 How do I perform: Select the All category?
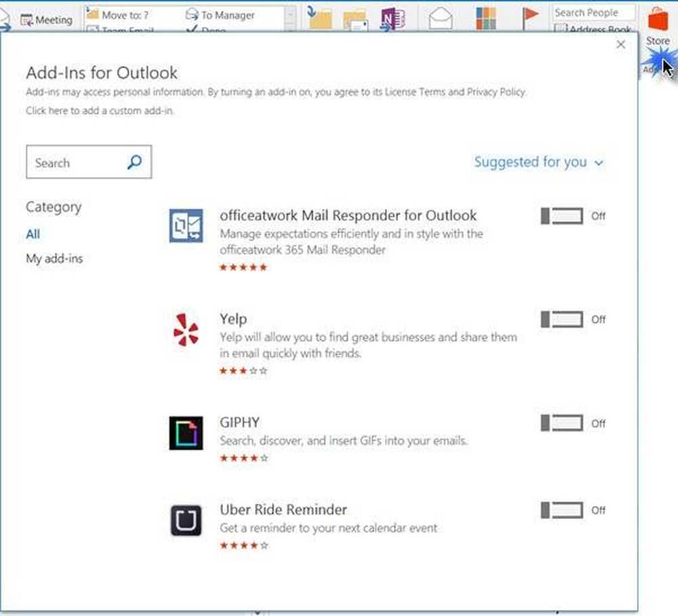point(33,234)
